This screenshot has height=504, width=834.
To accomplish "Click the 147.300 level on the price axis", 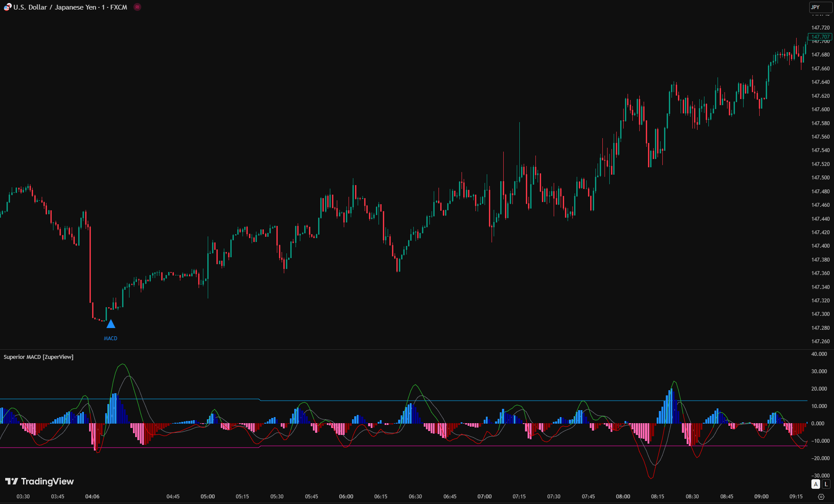I will point(820,314).
